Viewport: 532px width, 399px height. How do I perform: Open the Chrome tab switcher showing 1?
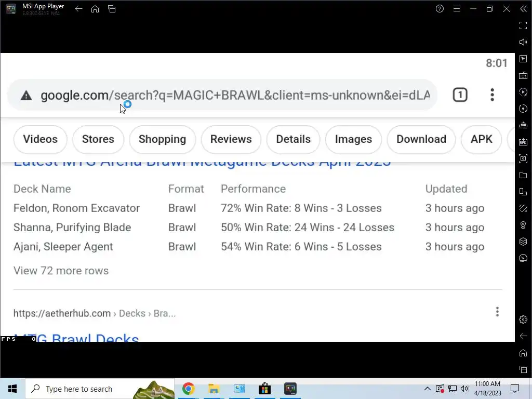click(x=460, y=95)
